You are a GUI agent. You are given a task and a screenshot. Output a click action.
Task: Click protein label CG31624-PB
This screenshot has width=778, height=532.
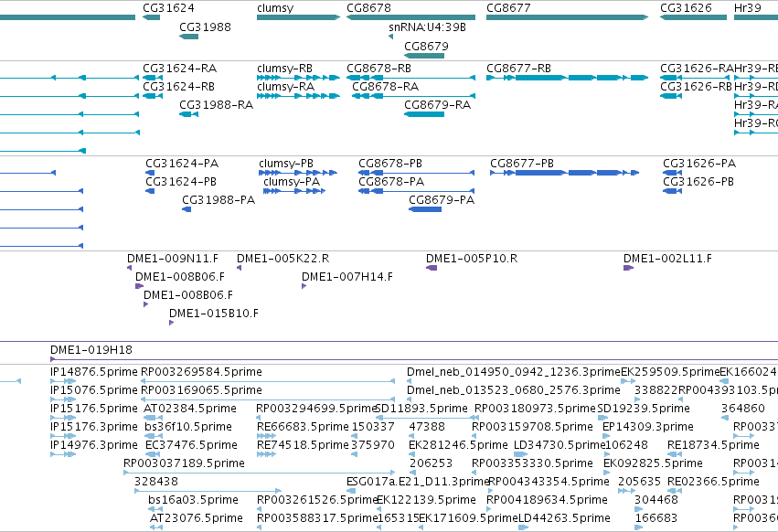pyautogui.click(x=181, y=182)
